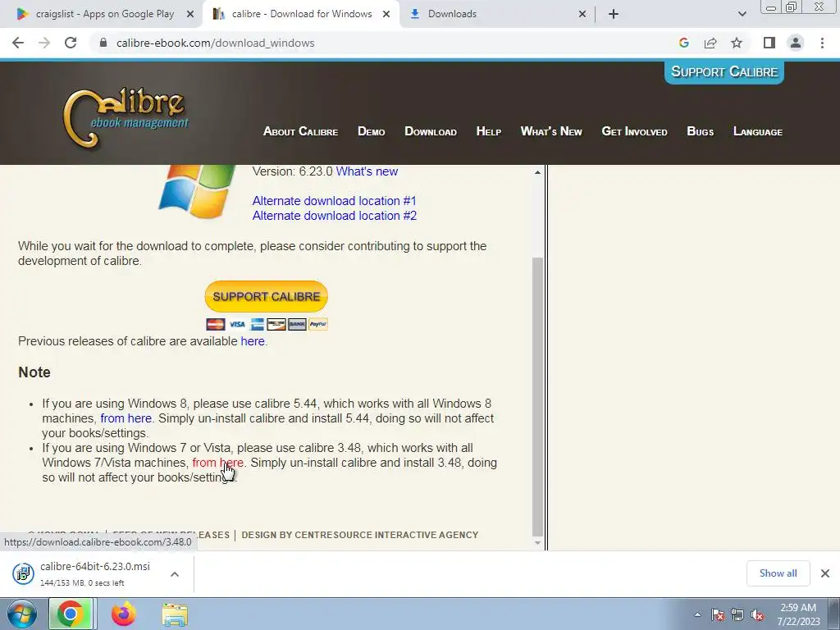Launch Firefox from the taskbar
This screenshot has height=630, width=840.
[x=123, y=614]
